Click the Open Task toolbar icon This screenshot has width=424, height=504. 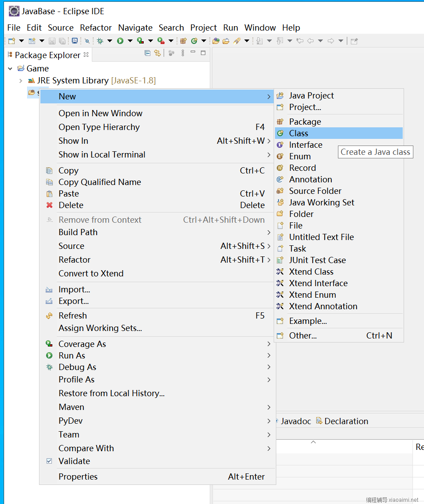[x=226, y=41]
